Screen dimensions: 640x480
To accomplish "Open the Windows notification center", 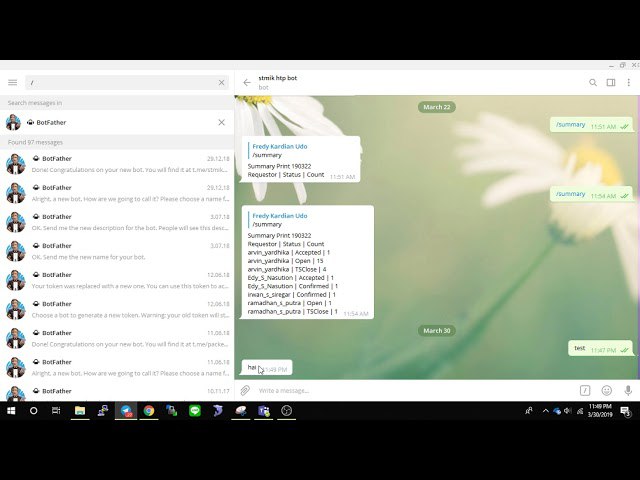I will tap(625, 411).
